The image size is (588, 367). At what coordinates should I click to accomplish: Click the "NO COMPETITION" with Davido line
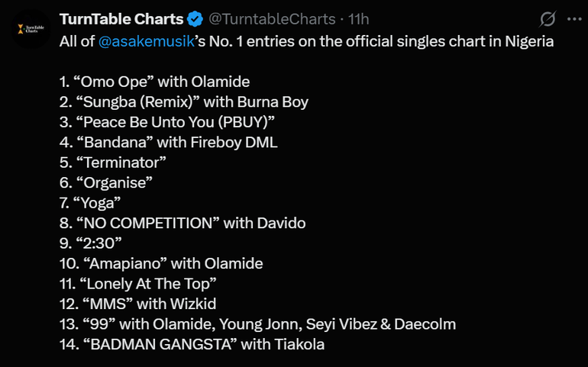point(182,223)
